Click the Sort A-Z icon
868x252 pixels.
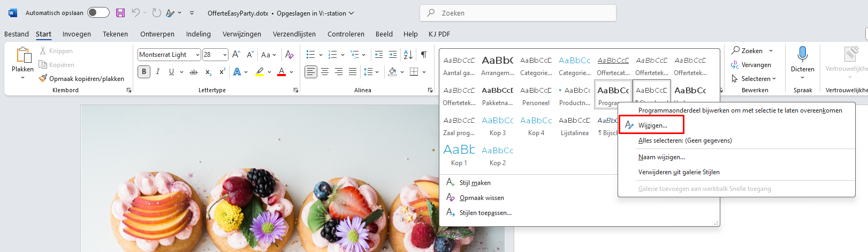[x=408, y=55]
